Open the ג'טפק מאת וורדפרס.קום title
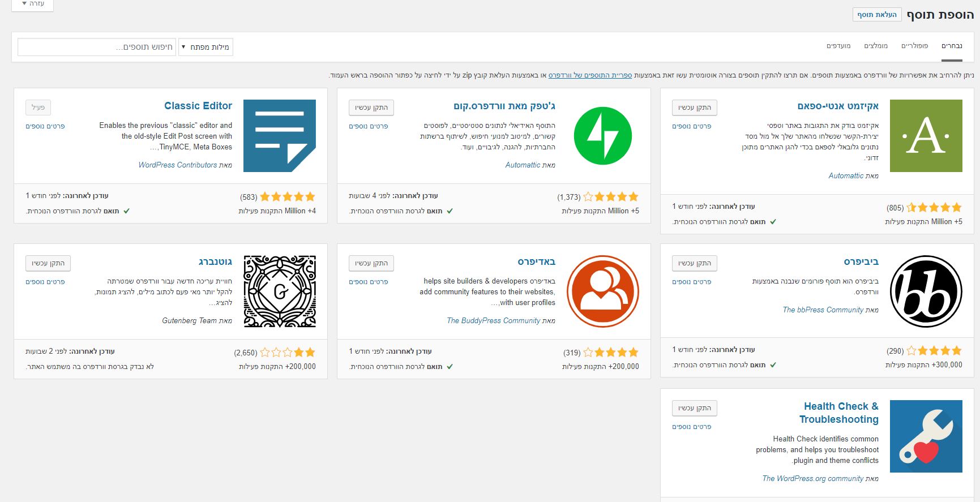 (x=504, y=106)
